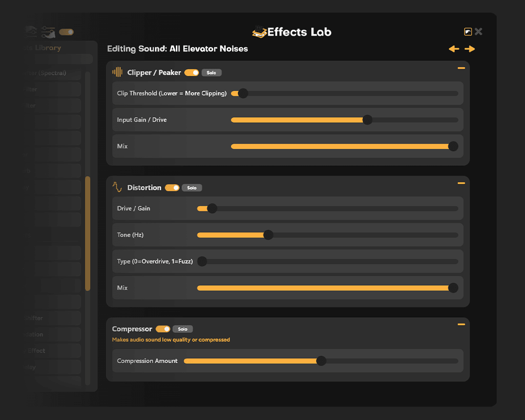Viewport: 525px width, 420px height.
Task: Collapse the Compressor section
Action: pyautogui.click(x=461, y=324)
